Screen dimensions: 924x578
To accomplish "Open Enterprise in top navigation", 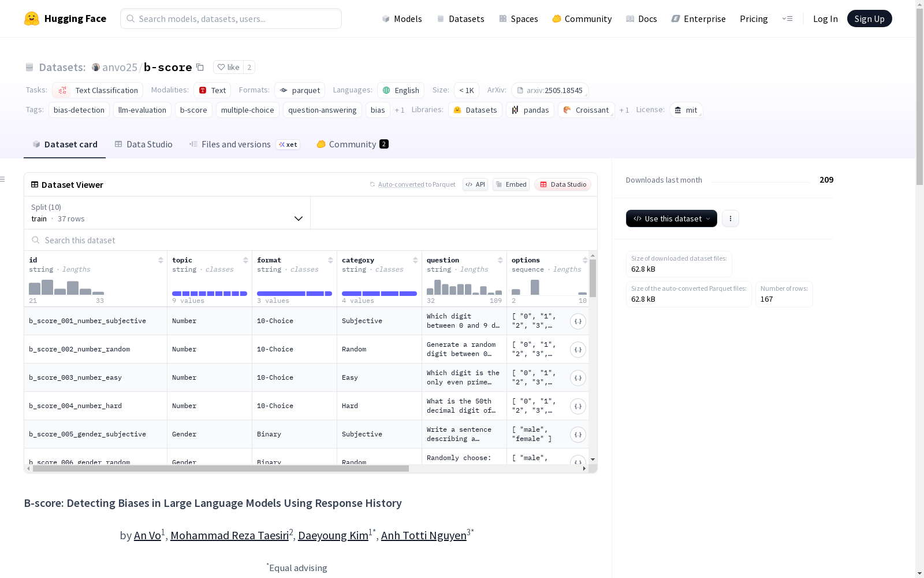I will click(x=698, y=18).
